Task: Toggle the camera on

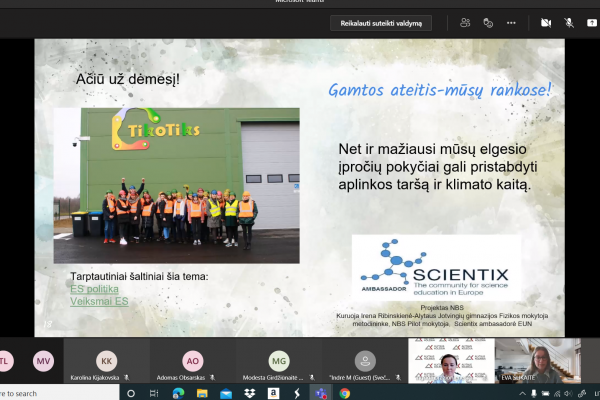Action: click(x=546, y=23)
